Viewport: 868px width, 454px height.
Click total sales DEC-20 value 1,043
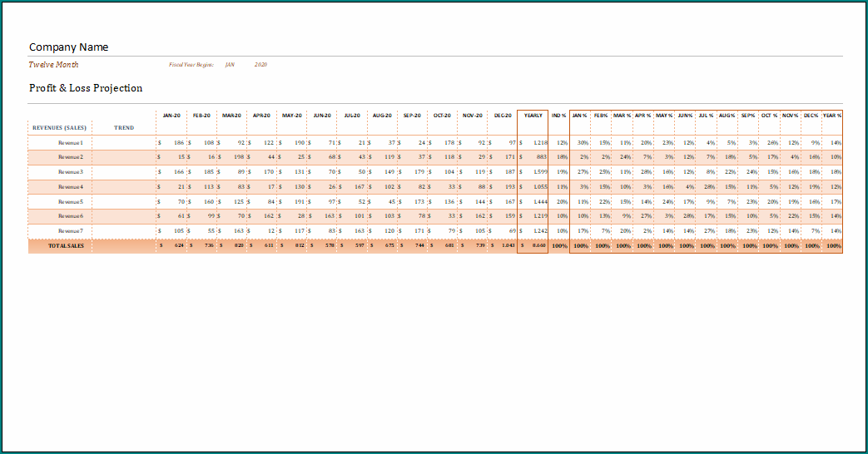point(508,245)
